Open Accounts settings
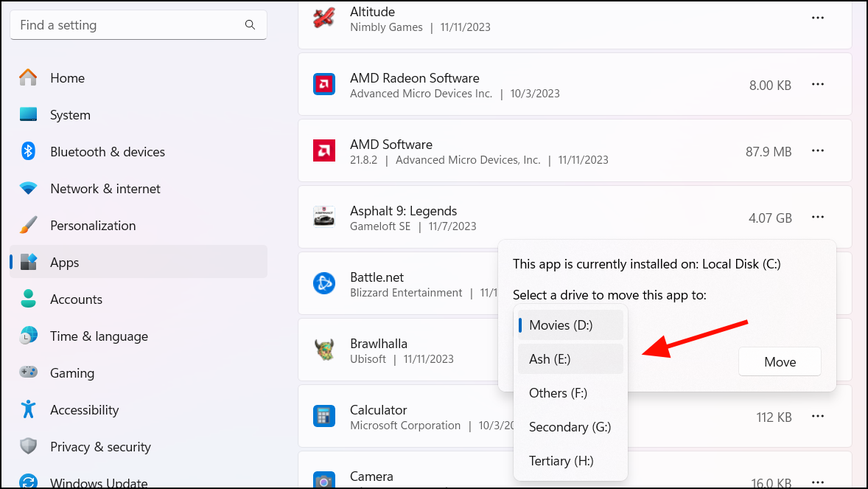The image size is (868, 489). pyautogui.click(x=139, y=299)
